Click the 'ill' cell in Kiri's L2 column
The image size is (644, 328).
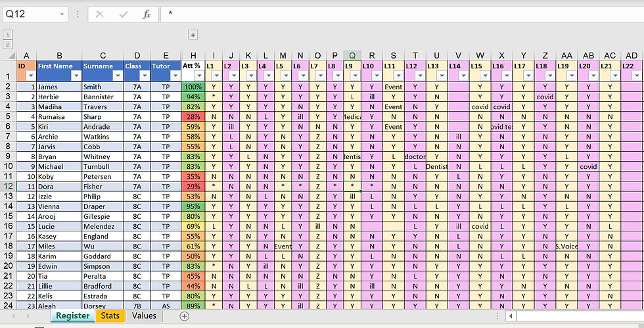point(231,127)
